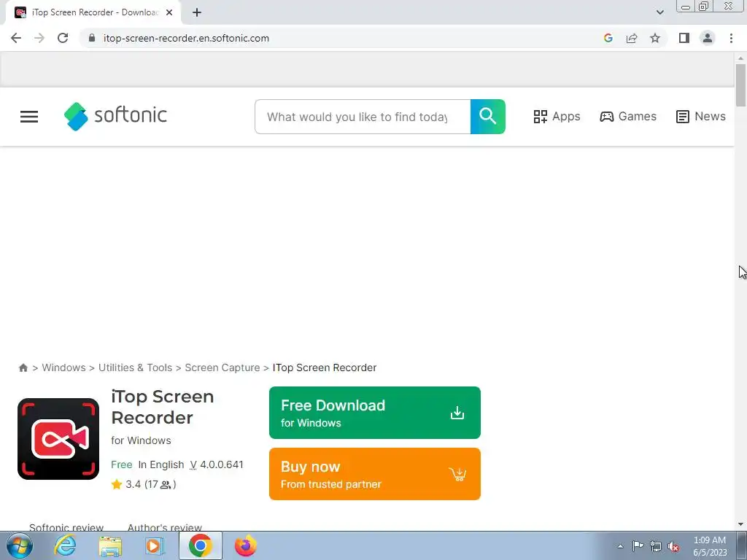The image size is (747, 560).
Task: Launch Firefox from taskbar
Action: tap(245, 545)
